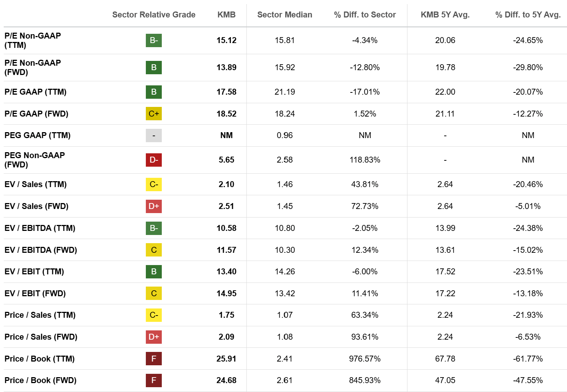Click the KMB value 25.91 for Price / Book (TTM)
This screenshot has height=392, width=567.
click(226, 359)
